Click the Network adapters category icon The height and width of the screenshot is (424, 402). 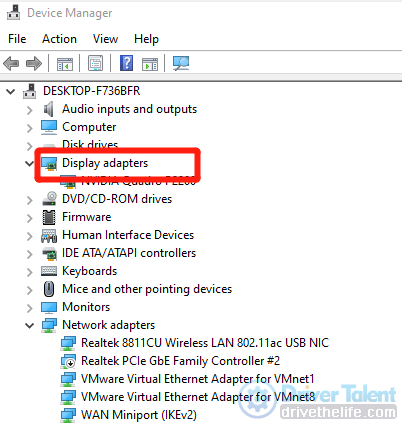pyautogui.click(x=49, y=325)
